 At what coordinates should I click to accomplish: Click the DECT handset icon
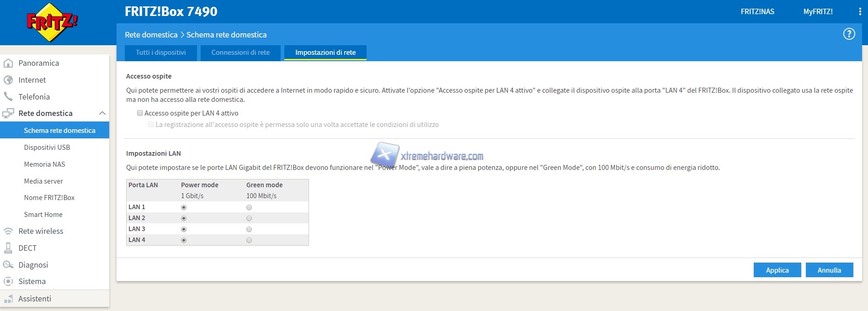8,248
